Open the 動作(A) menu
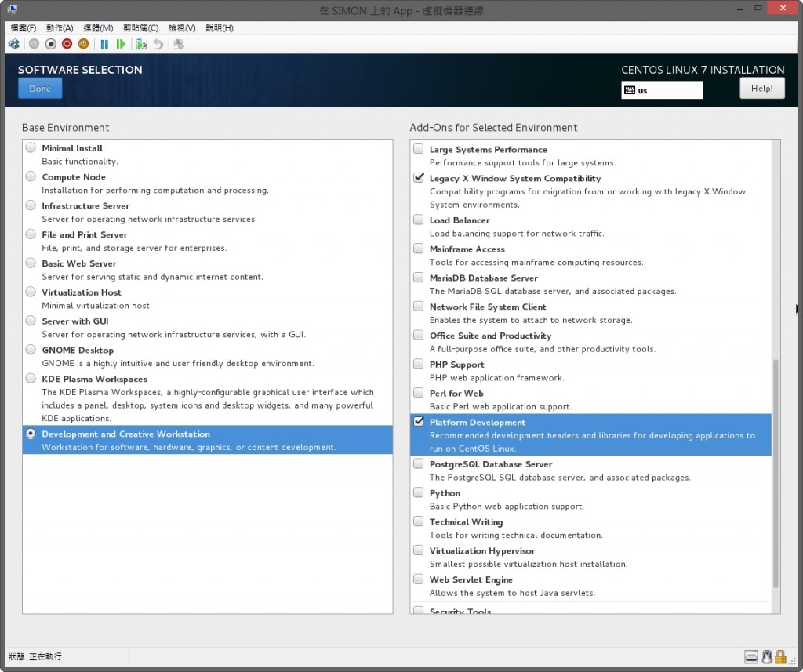 (x=60, y=27)
